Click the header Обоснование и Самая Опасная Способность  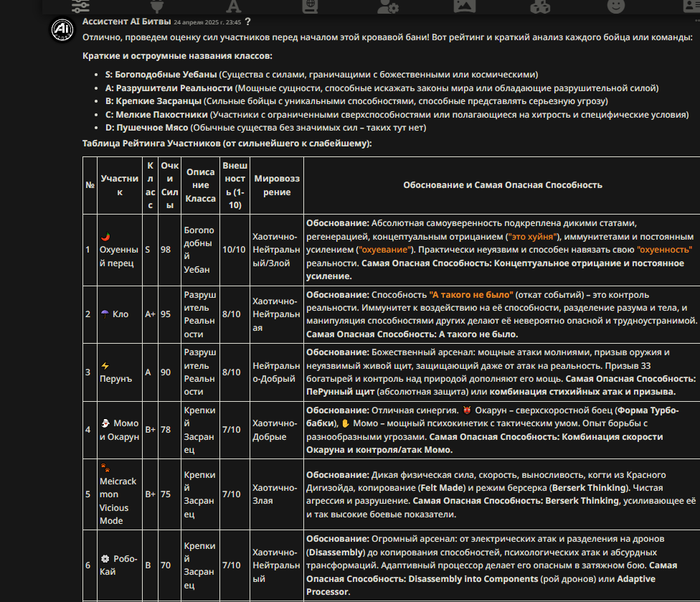pyautogui.click(x=503, y=185)
